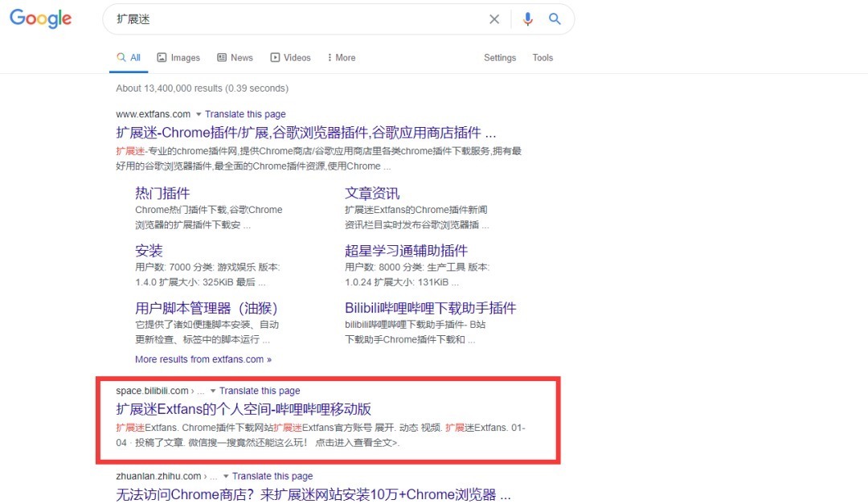Switch to the News tab
The height and width of the screenshot is (504, 868).
(235, 58)
